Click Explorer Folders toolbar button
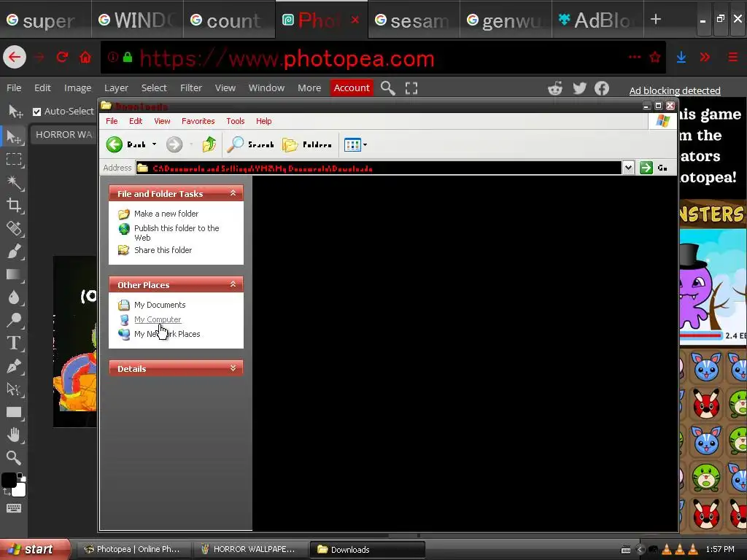 [307, 144]
